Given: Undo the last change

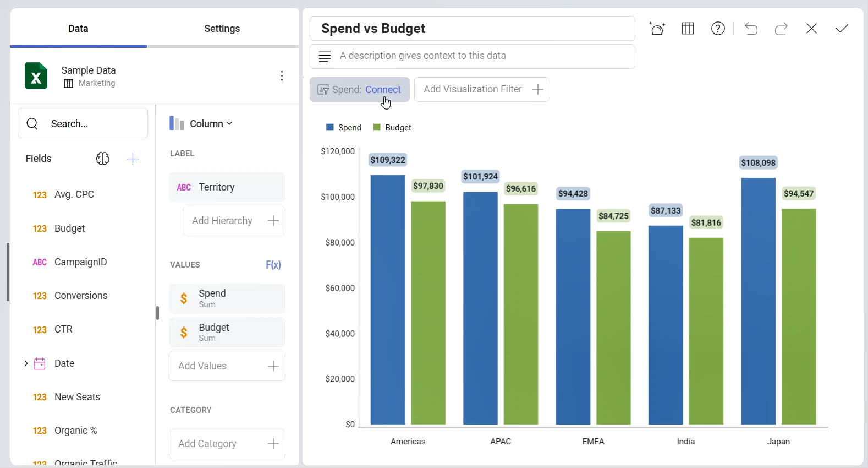Looking at the screenshot, I should 751,29.
